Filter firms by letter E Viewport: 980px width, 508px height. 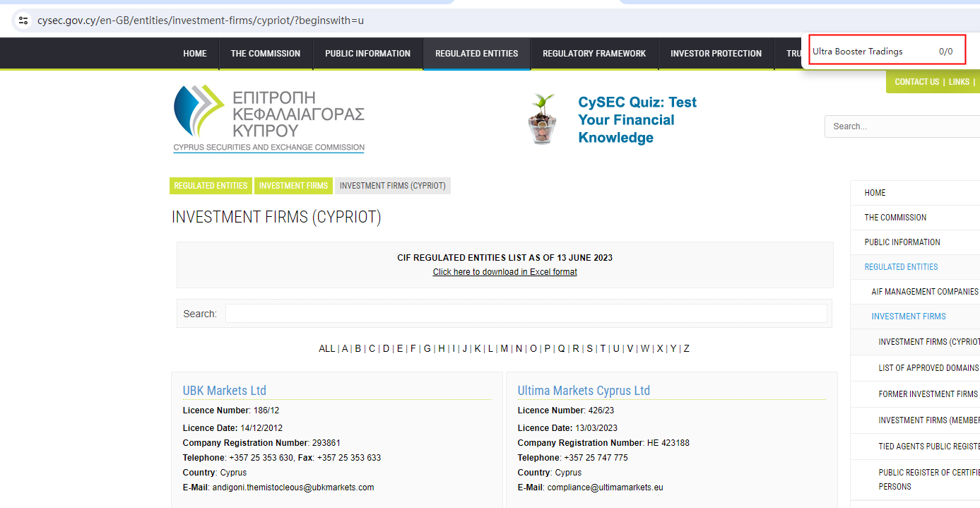point(400,348)
